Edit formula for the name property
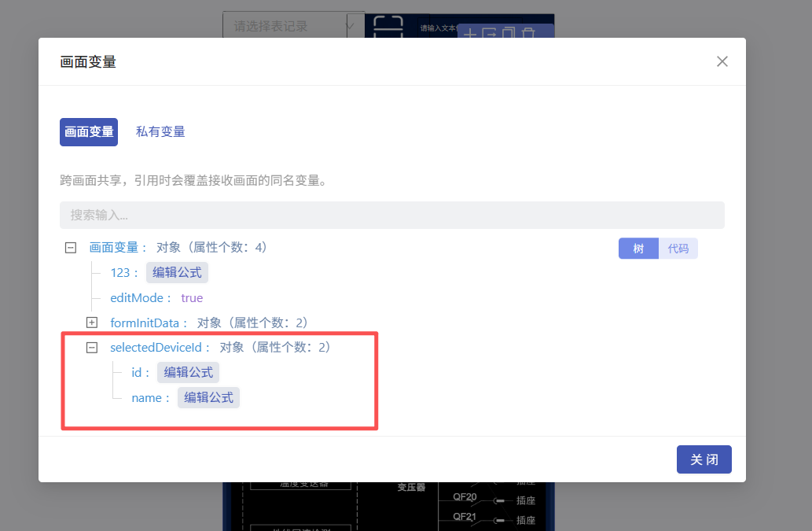Viewport: 812px width, 531px height. 208,398
